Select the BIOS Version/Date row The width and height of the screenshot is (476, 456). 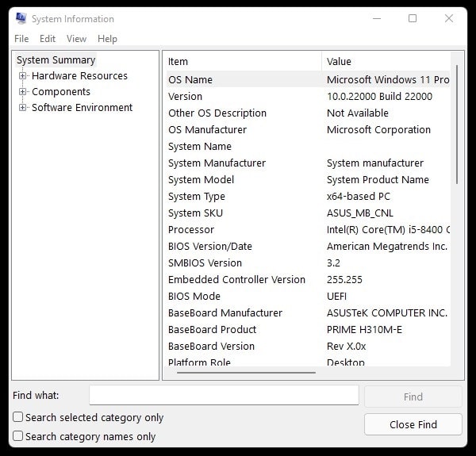click(x=308, y=246)
